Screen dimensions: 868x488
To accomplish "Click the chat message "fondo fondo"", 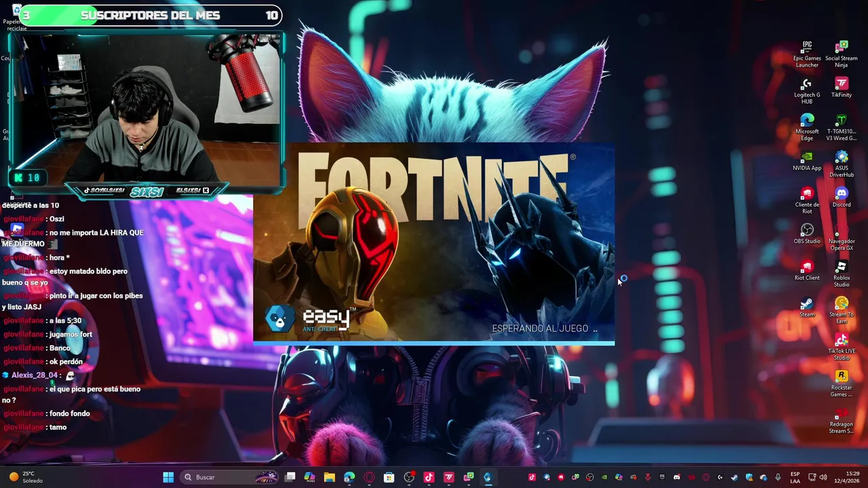I will [x=70, y=413].
